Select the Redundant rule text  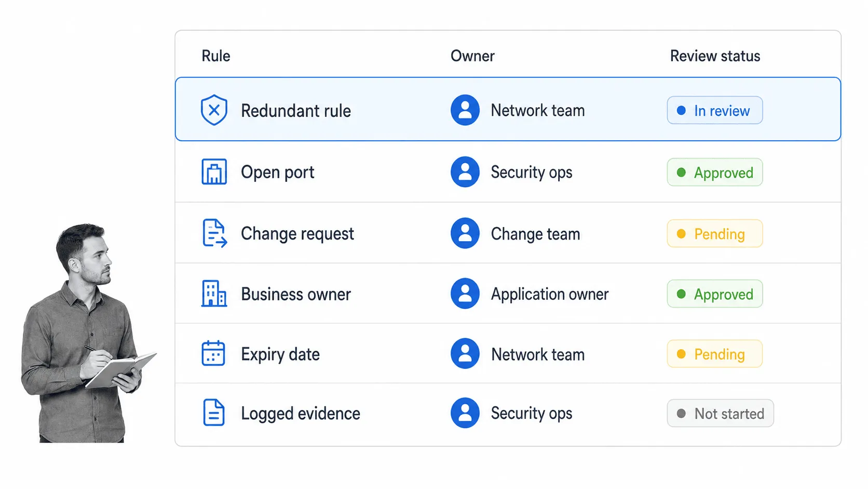(296, 111)
